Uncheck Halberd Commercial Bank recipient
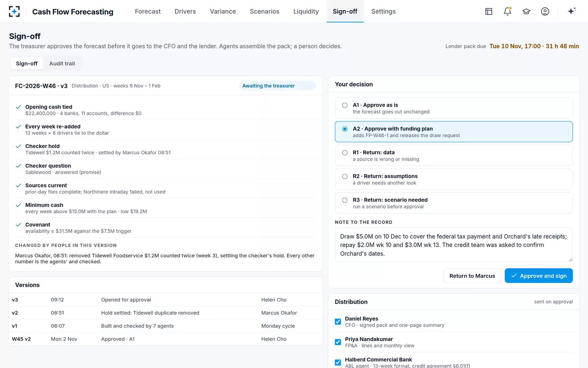 coord(338,363)
